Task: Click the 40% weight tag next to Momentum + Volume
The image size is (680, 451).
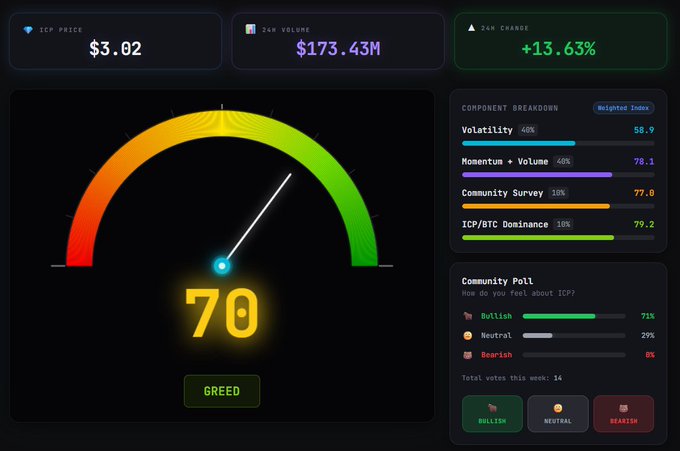Action: point(563,161)
